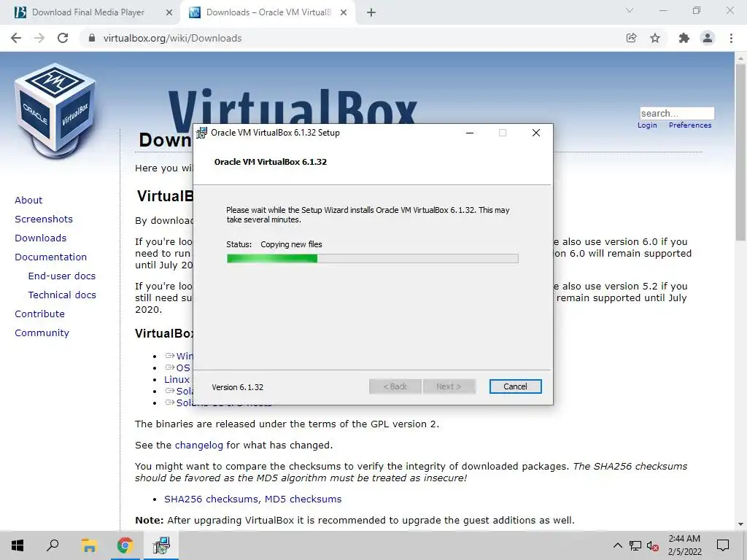The width and height of the screenshot is (747, 560).
Task: Open the Chrome extensions puzzle icon
Action: (x=684, y=38)
